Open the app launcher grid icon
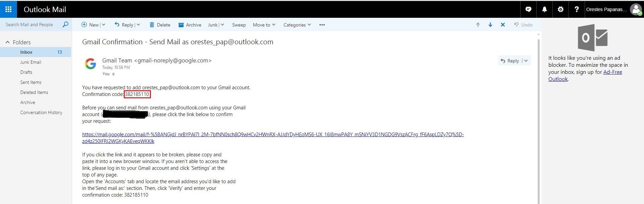Image resolution: width=644 pixels, height=204 pixels. pyautogui.click(x=8, y=9)
